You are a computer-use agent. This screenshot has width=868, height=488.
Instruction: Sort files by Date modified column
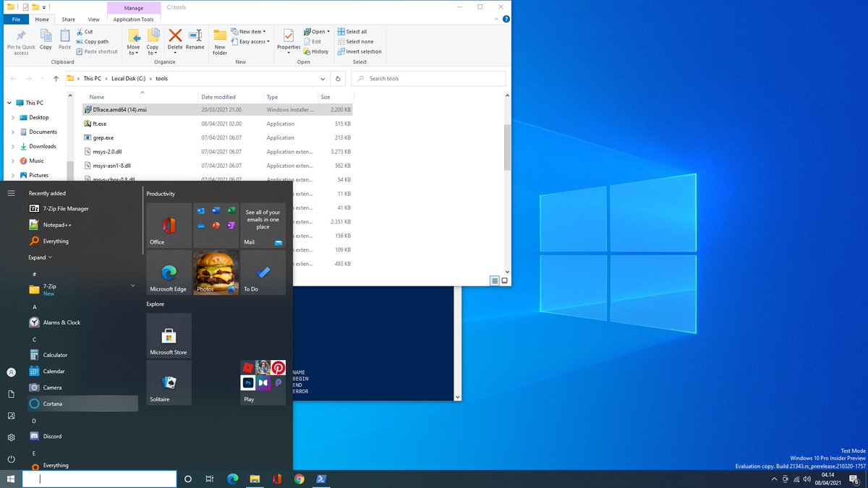point(230,97)
